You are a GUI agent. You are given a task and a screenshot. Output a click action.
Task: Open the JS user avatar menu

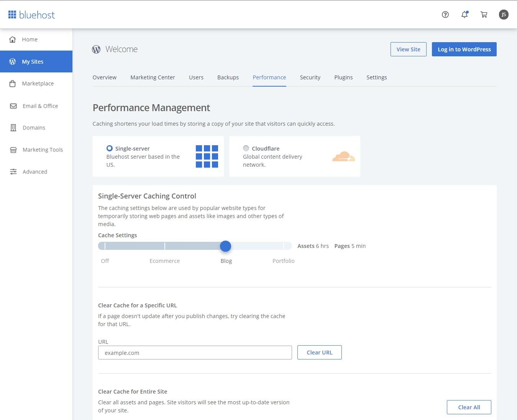504,15
